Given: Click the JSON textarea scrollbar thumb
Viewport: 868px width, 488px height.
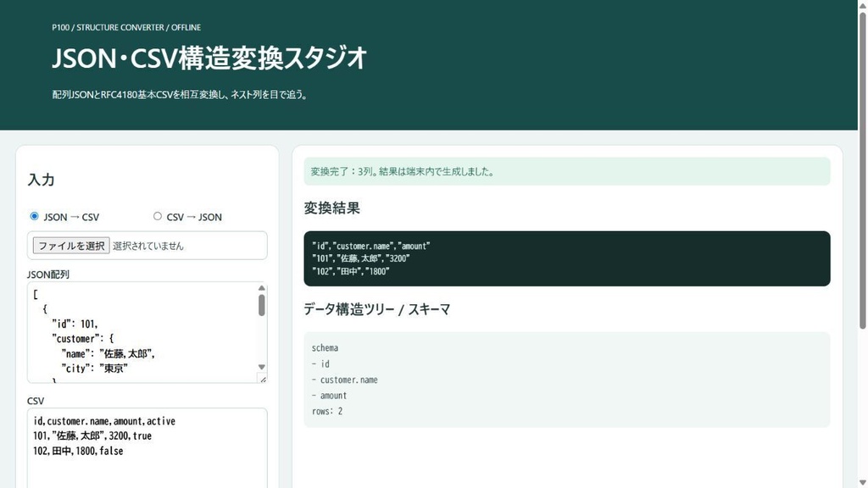Looking at the screenshot, I should [262, 305].
